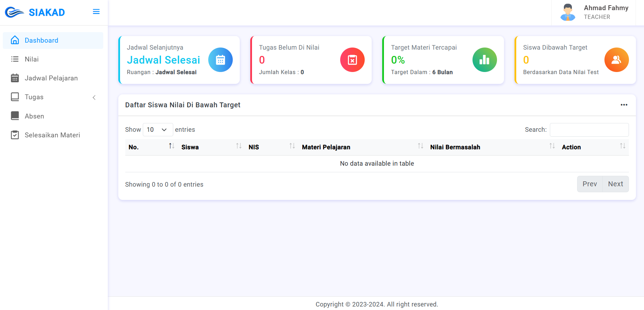644x310 pixels.
Task: Click the red ungraded tasks icon
Action: click(352, 60)
